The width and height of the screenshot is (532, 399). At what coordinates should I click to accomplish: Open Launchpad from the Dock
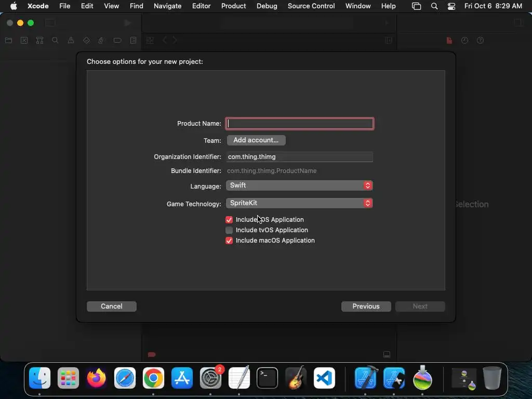point(68,378)
